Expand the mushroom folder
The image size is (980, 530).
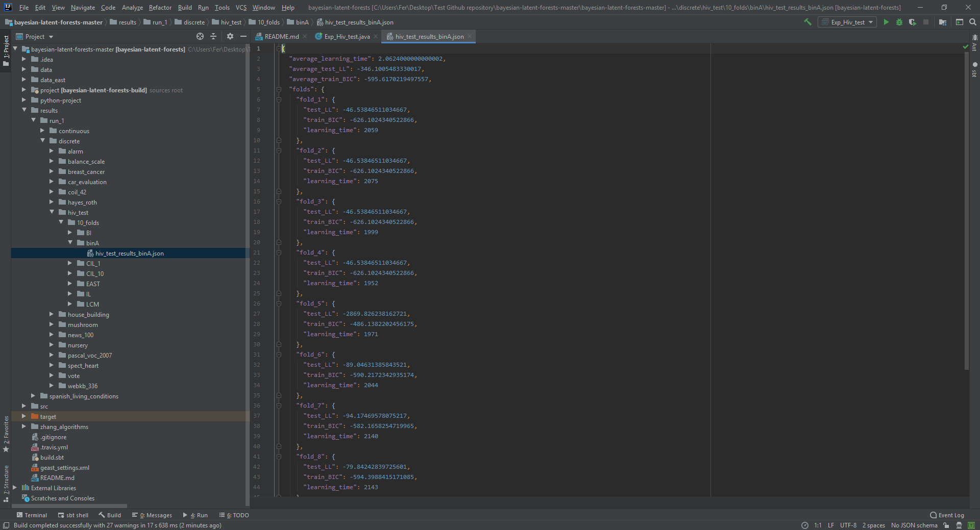pyautogui.click(x=52, y=324)
